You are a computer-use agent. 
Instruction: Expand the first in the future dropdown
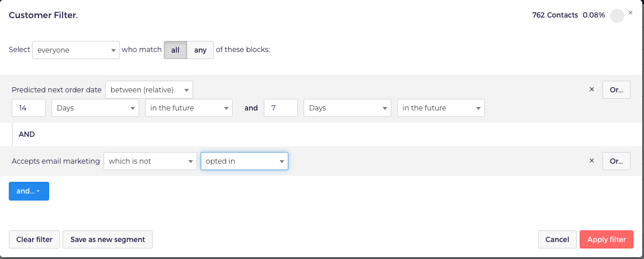[x=189, y=108]
